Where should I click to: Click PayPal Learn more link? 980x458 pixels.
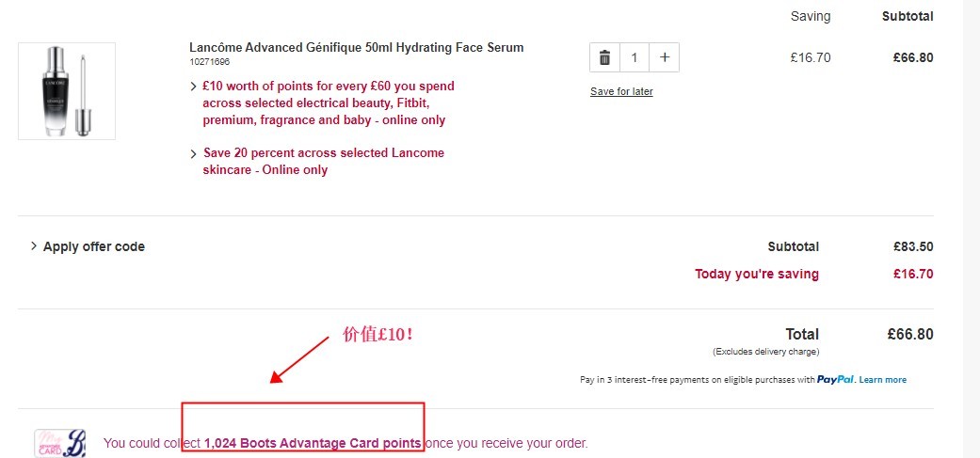pos(882,379)
